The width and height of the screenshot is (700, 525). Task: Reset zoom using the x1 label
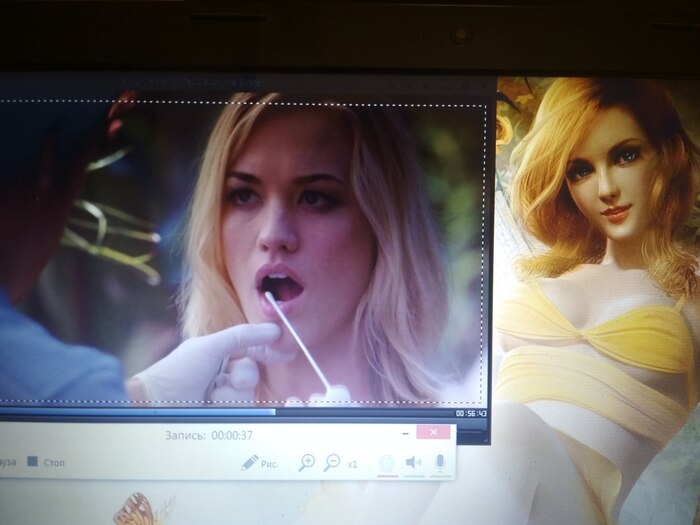[x=353, y=464]
